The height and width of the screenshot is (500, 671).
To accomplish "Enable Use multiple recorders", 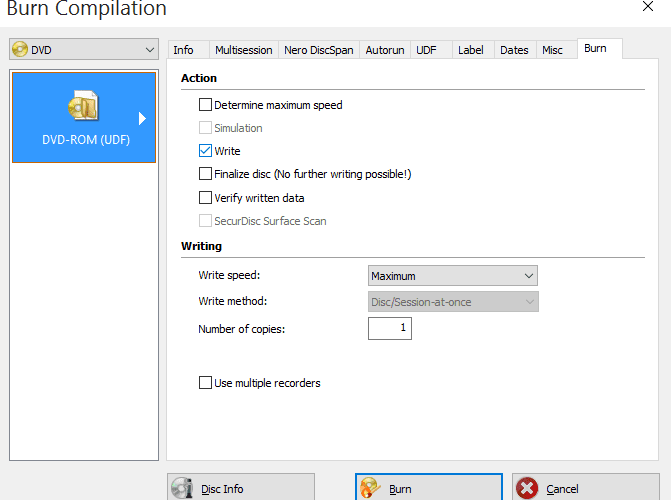I will 205,383.
